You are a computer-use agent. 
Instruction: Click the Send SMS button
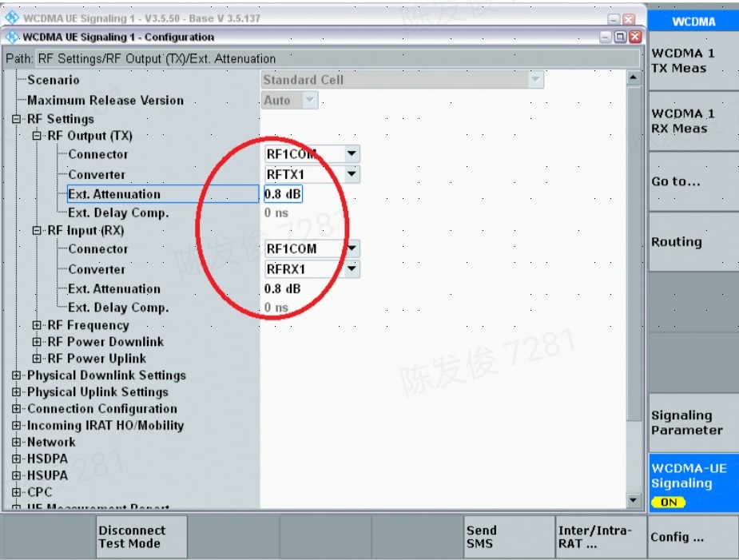pyautogui.click(x=510, y=537)
